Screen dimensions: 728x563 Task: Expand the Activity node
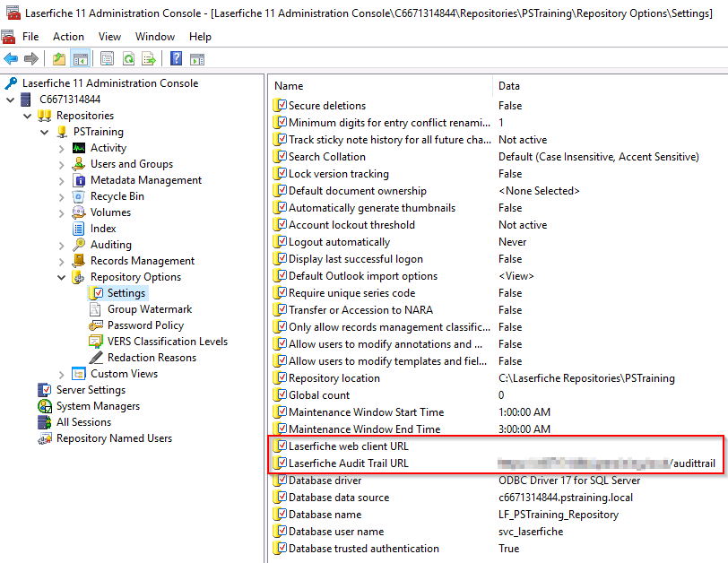coord(61,149)
